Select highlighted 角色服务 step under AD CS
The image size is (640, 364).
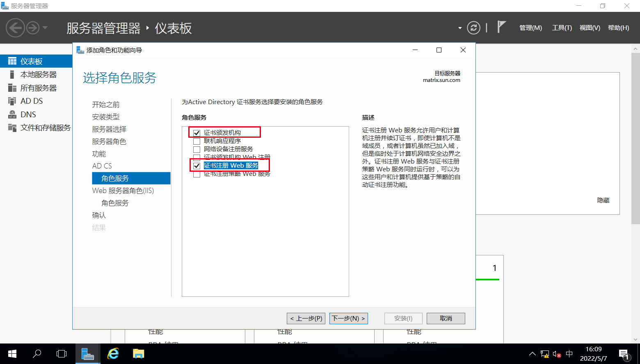(131, 178)
